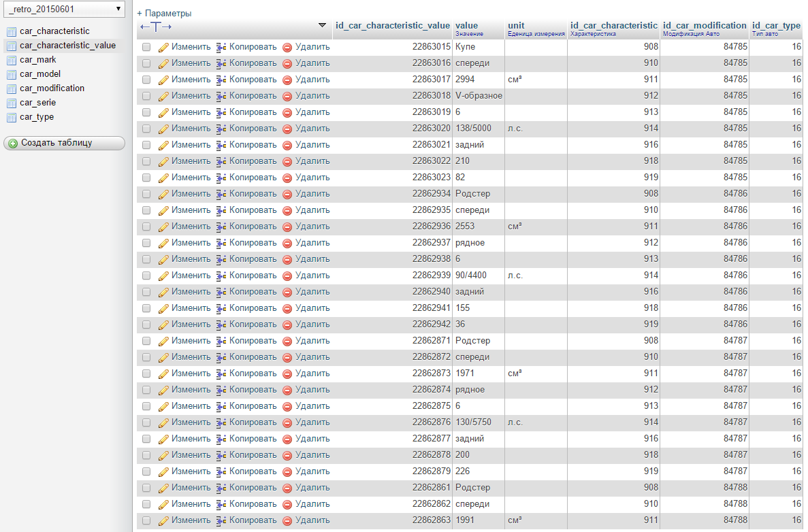Image resolution: width=808 pixels, height=532 pixels.
Task: Click the red delete icon in row 22863017
Action: (x=287, y=80)
